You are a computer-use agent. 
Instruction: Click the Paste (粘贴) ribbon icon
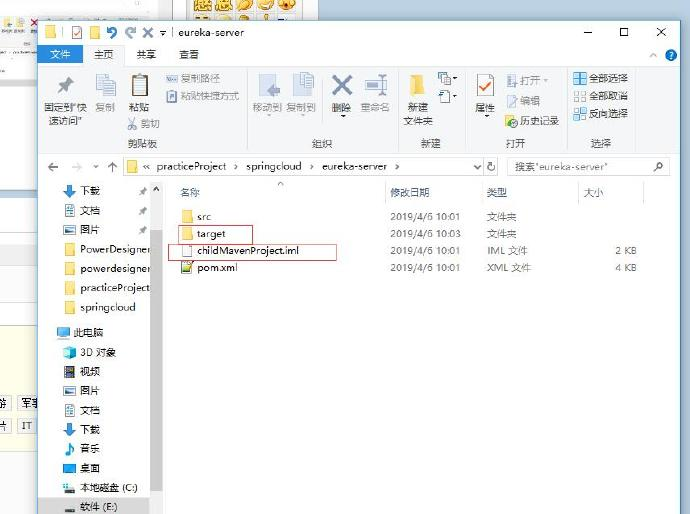pyautogui.click(x=139, y=85)
